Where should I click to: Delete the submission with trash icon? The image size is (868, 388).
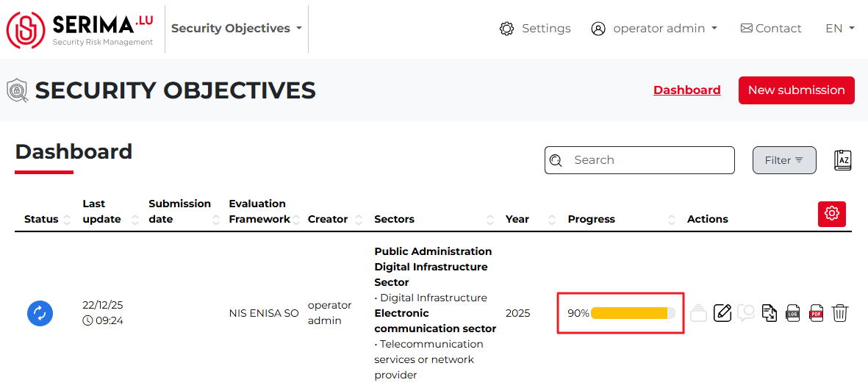click(840, 313)
